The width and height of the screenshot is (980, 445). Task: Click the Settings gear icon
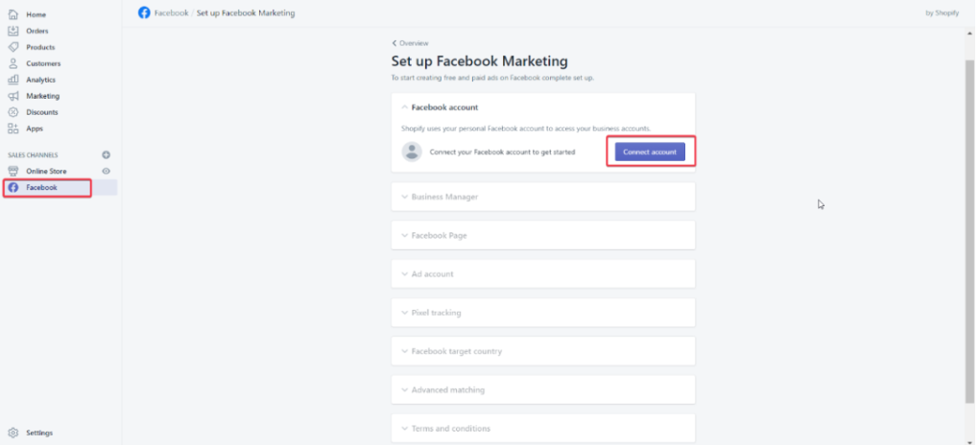pyautogui.click(x=13, y=433)
